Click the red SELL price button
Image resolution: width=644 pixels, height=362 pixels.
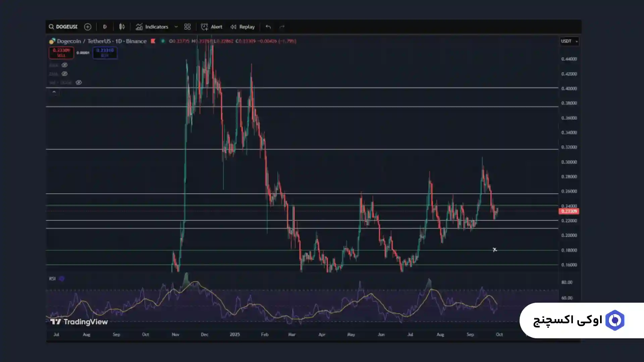[x=61, y=53]
